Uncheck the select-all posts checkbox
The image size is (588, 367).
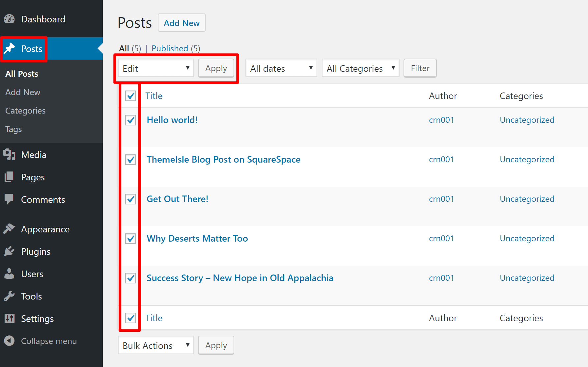pos(130,95)
